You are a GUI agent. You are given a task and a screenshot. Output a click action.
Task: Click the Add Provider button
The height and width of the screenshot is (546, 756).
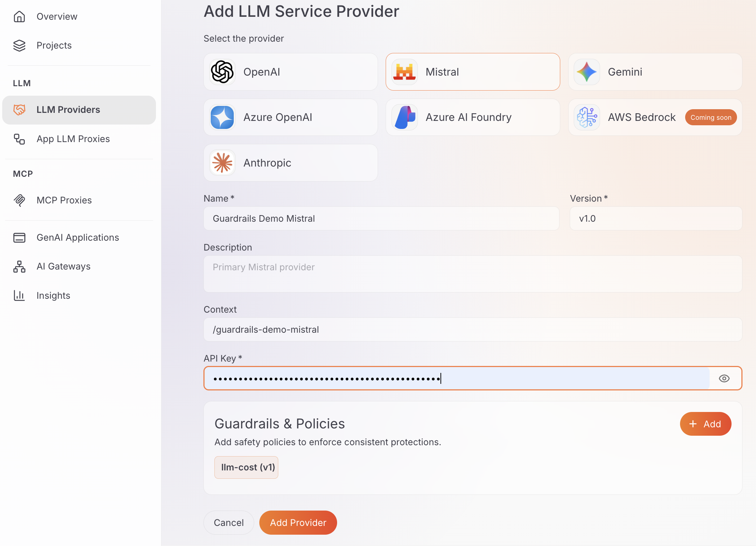coord(298,523)
